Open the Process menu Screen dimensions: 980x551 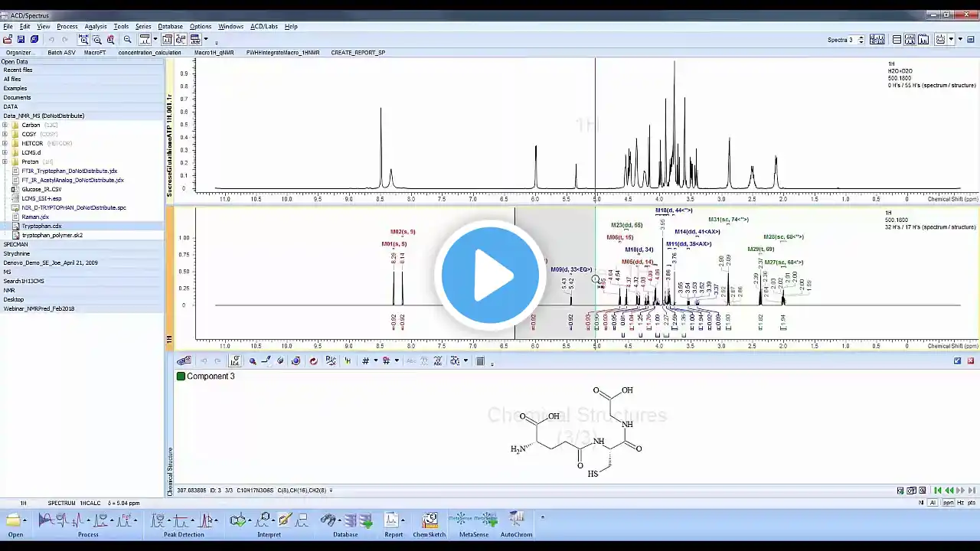(x=67, y=27)
